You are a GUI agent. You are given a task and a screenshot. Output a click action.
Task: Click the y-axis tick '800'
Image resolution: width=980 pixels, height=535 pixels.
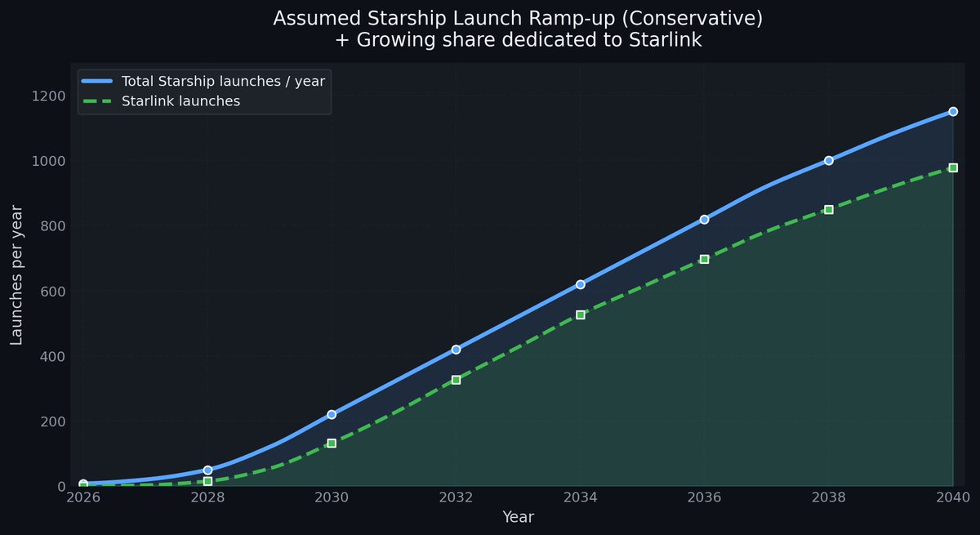tap(53, 226)
